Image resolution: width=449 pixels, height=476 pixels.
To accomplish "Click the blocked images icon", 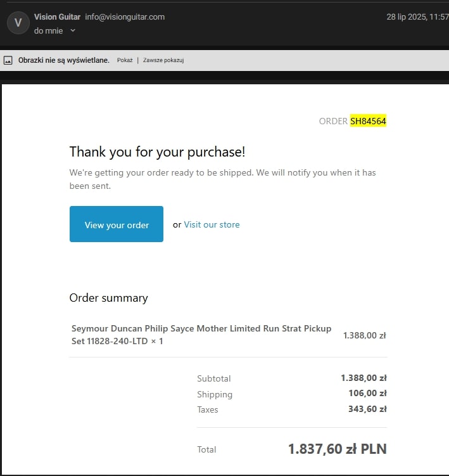I will pyautogui.click(x=8, y=60).
